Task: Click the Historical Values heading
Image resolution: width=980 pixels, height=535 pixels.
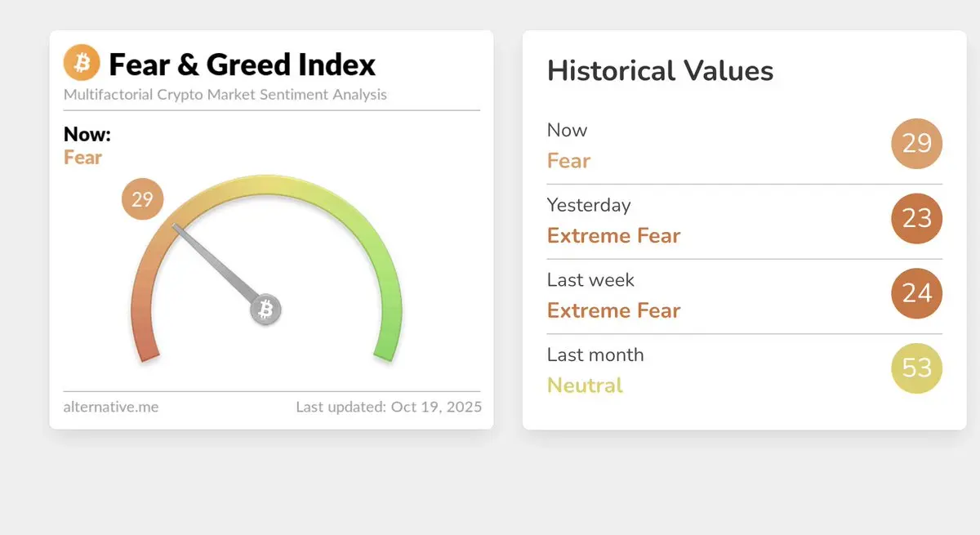Action: tap(660, 70)
